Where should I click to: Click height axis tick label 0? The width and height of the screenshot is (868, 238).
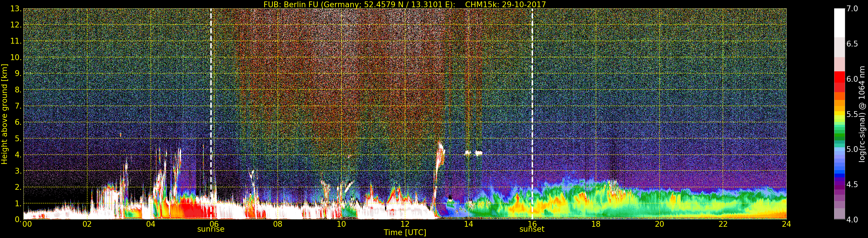[x=18, y=219]
